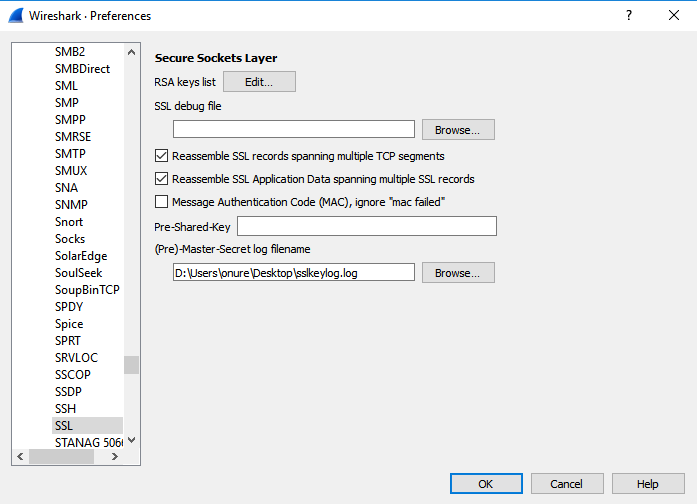
Task: Focus the SSL debug file field
Action: pos(294,129)
